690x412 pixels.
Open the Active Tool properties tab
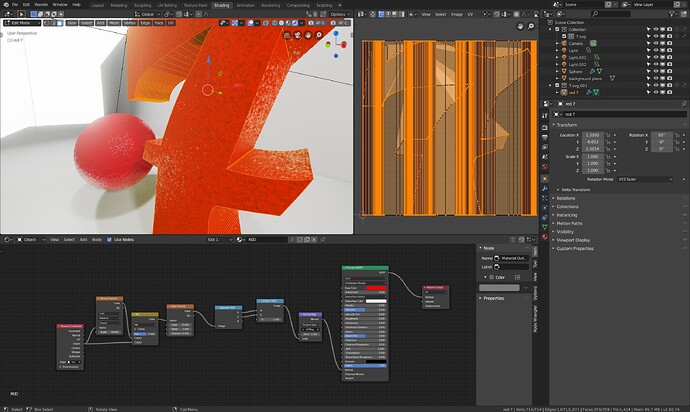tap(545, 115)
